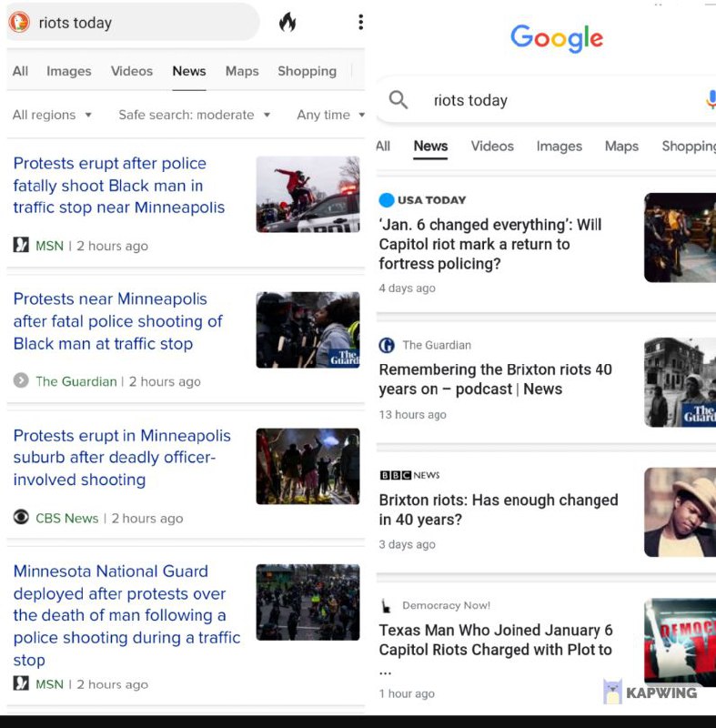Switch to Google All tab
The image size is (716, 728).
point(383,146)
